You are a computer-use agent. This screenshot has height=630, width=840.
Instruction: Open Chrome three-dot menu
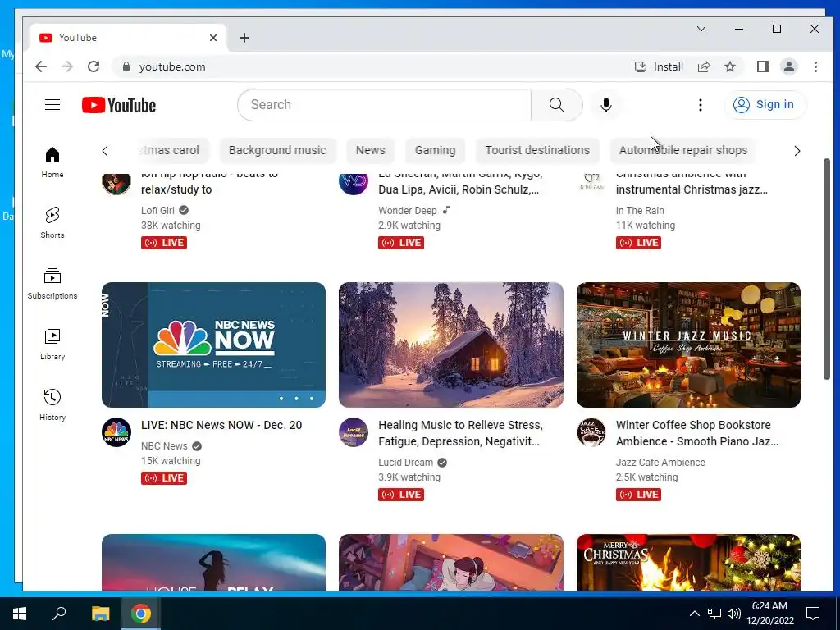(x=815, y=66)
